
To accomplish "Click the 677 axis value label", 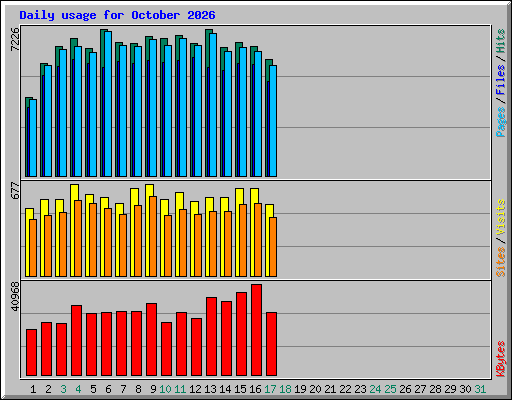I will coord(15,190).
